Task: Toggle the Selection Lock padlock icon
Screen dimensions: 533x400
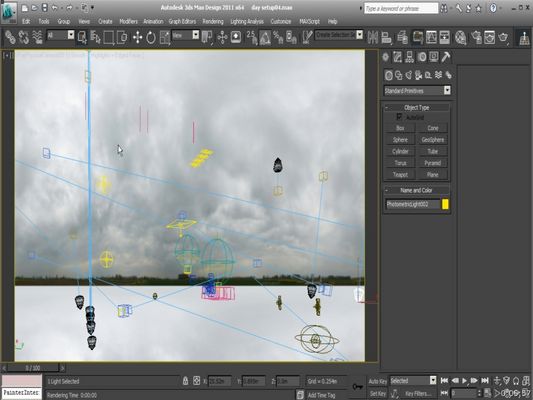Action: tap(185, 381)
